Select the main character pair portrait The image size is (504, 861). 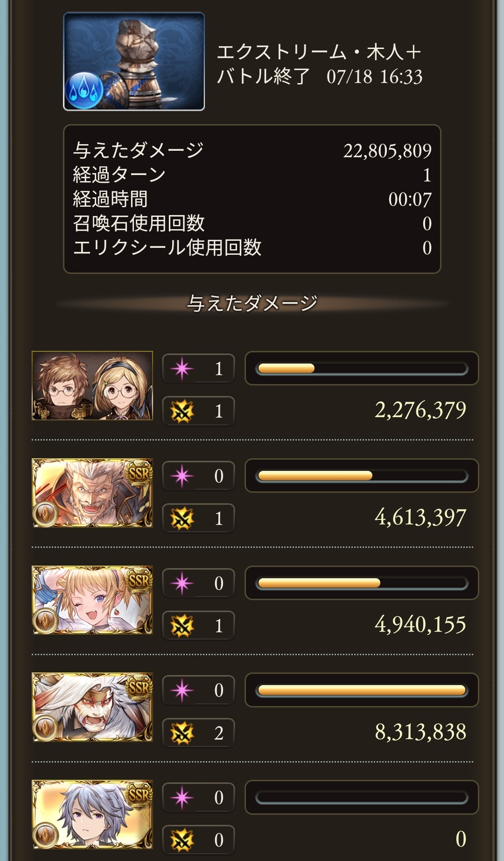[92, 385]
